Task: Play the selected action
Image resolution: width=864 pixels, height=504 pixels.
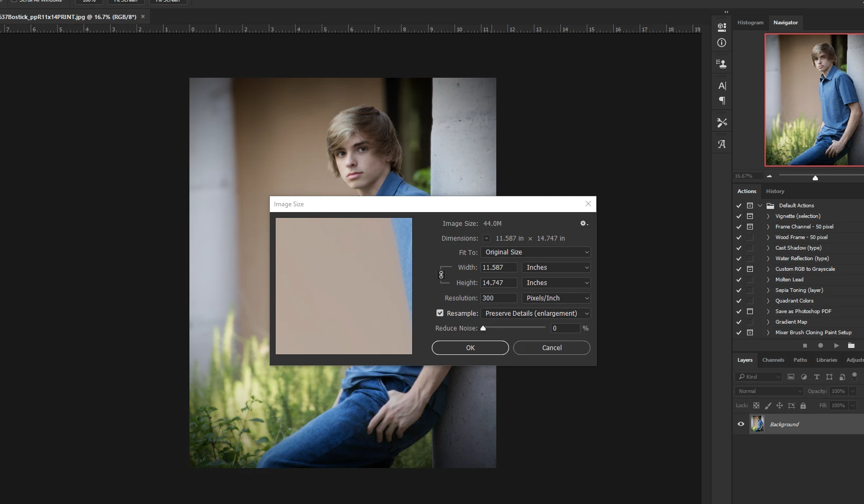Action: pos(836,345)
